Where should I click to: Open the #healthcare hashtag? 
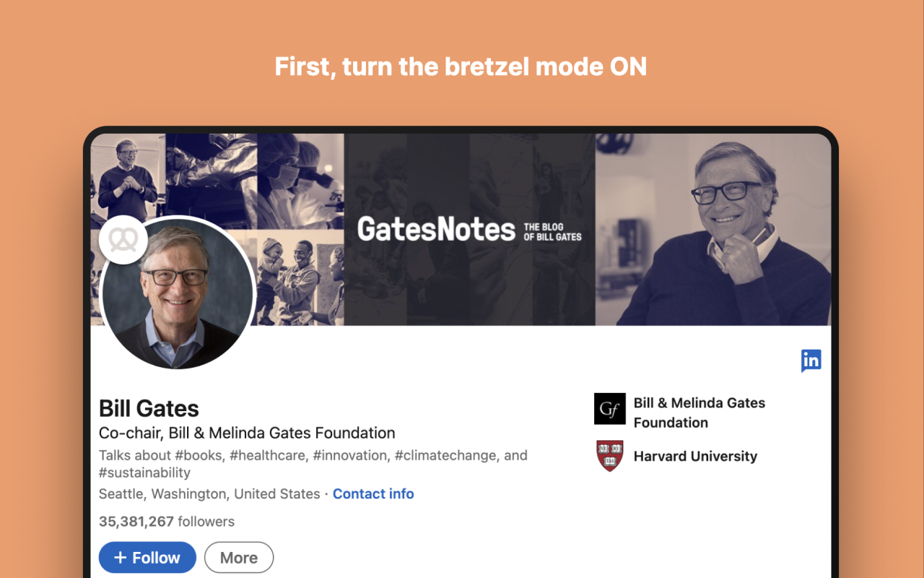(x=269, y=456)
